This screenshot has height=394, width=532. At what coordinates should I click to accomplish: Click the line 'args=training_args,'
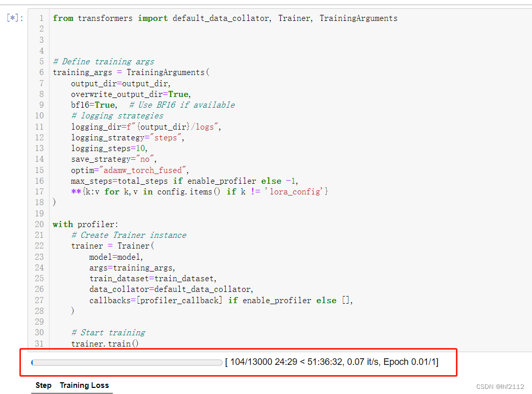click(x=132, y=268)
